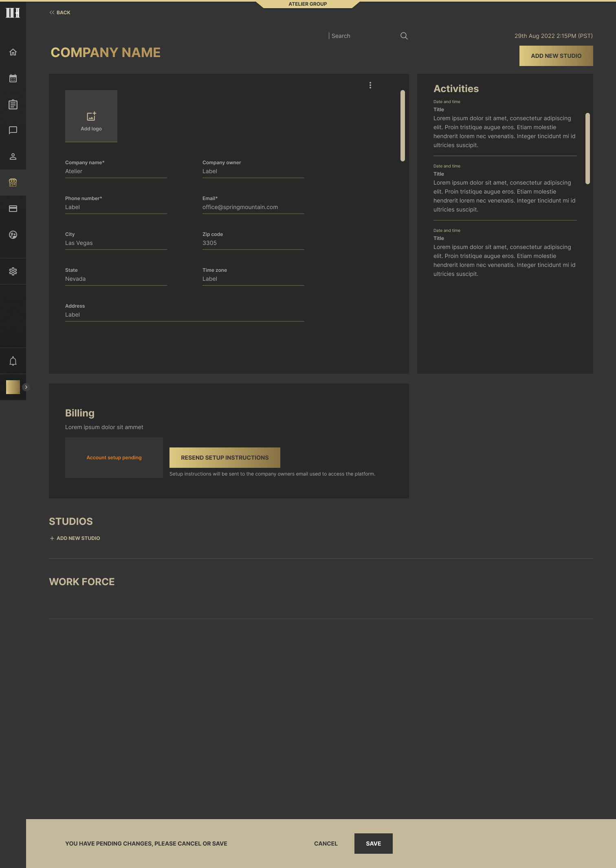Click CANCEL in pending changes bar
This screenshot has height=868, width=616.
point(326,844)
